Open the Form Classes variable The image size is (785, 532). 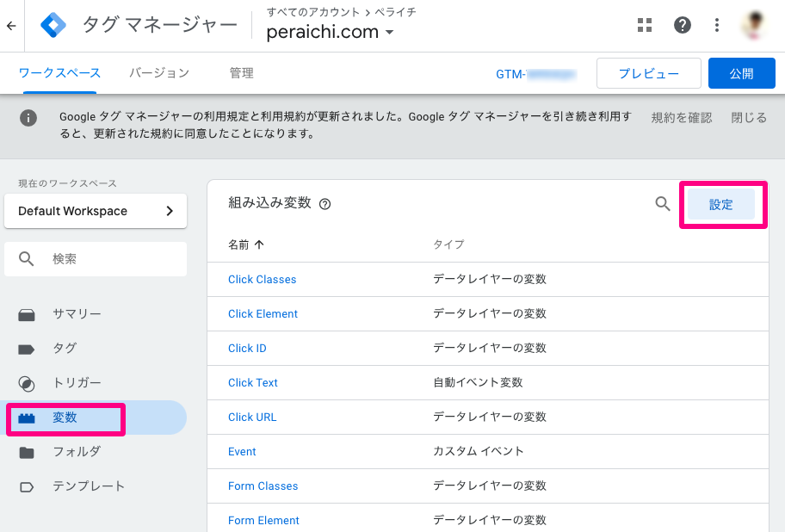pyautogui.click(x=263, y=486)
